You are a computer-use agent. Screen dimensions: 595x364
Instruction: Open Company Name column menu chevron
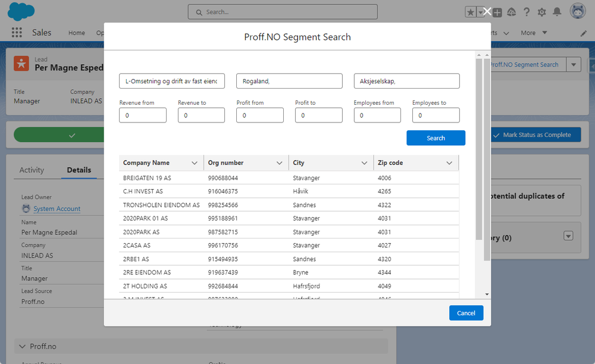[x=195, y=163]
